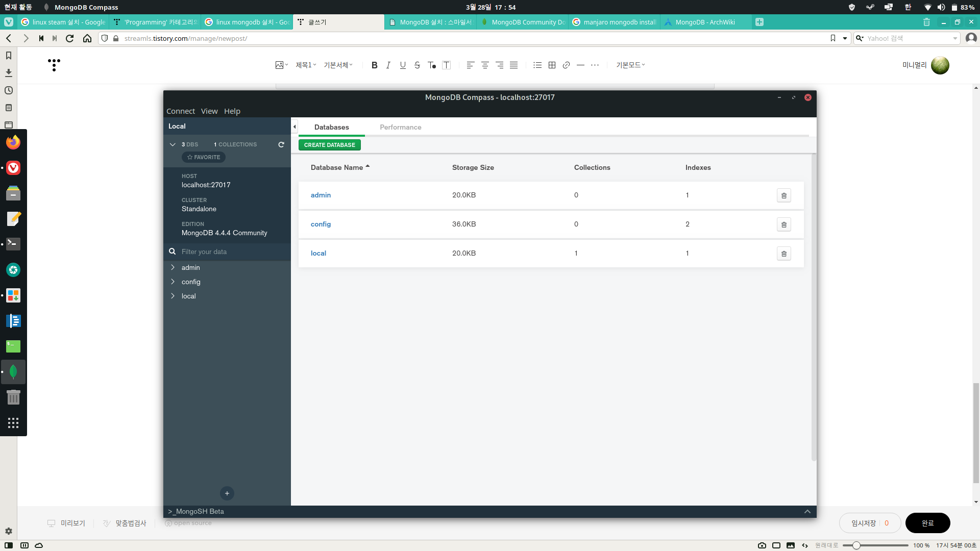
Task: Open MongoDB Compass from the dock
Action: [x=13, y=372]
